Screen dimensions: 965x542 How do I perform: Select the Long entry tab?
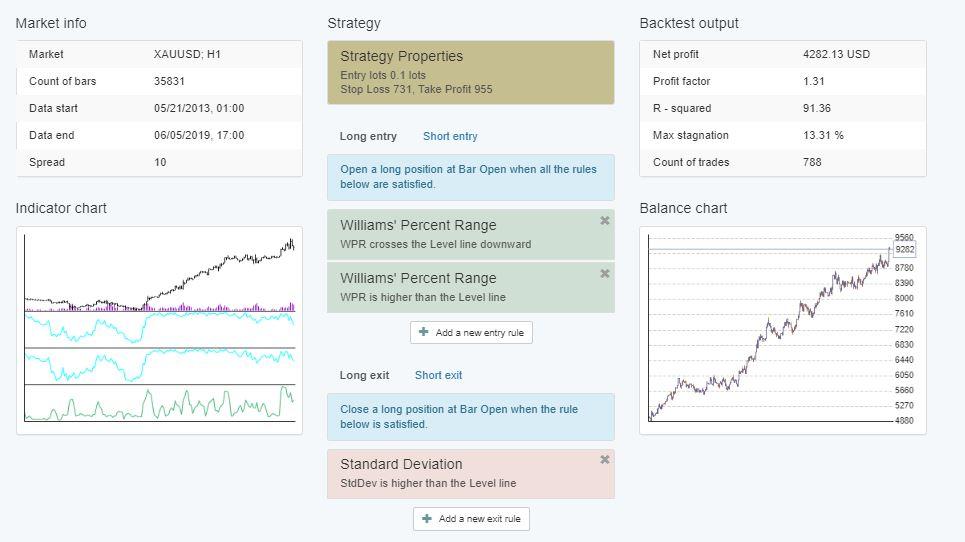point(368,136)
